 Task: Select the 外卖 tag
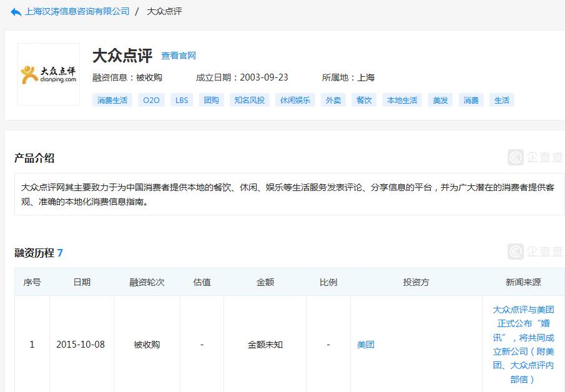(333, 100)
